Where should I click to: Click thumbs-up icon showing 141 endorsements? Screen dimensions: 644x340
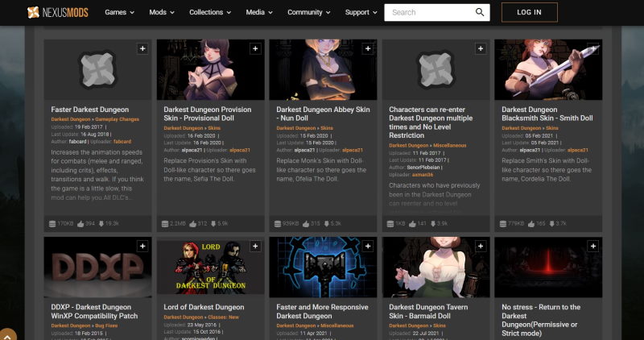click(x=412, y=224)
